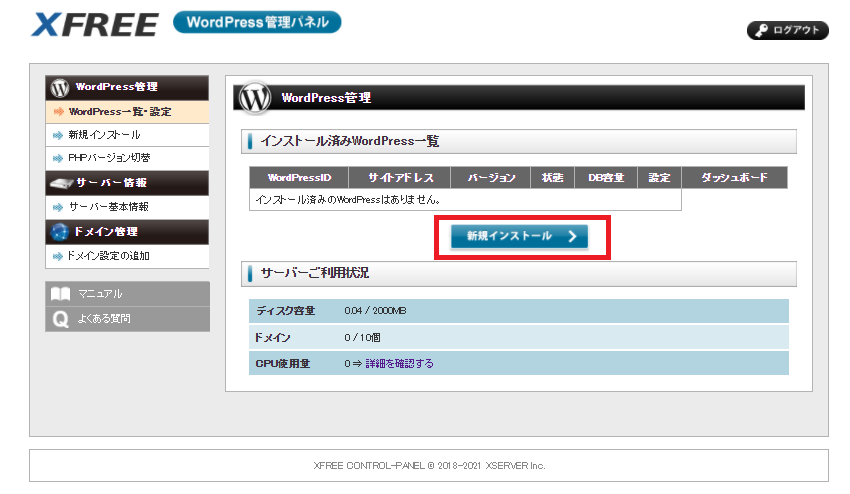
Task: Click the arrow icon beside 新規インストール sidebar item
Action: (x=57, y=135)
